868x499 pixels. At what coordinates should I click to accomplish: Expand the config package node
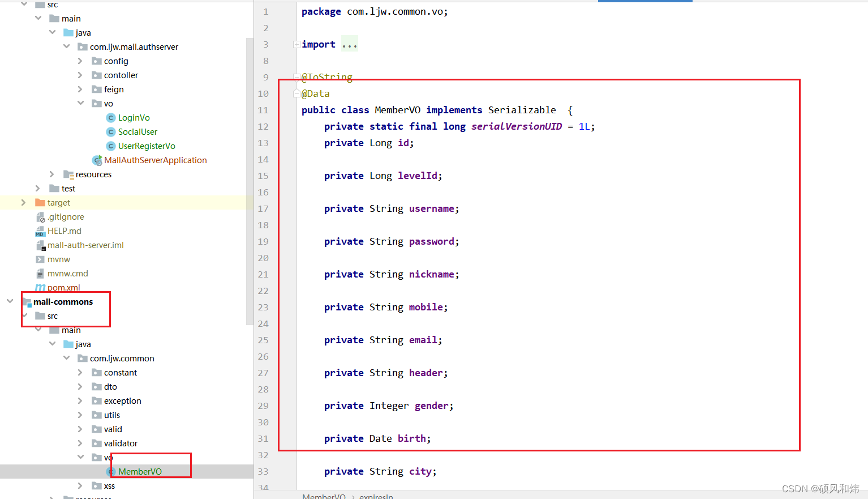[80, 61]
